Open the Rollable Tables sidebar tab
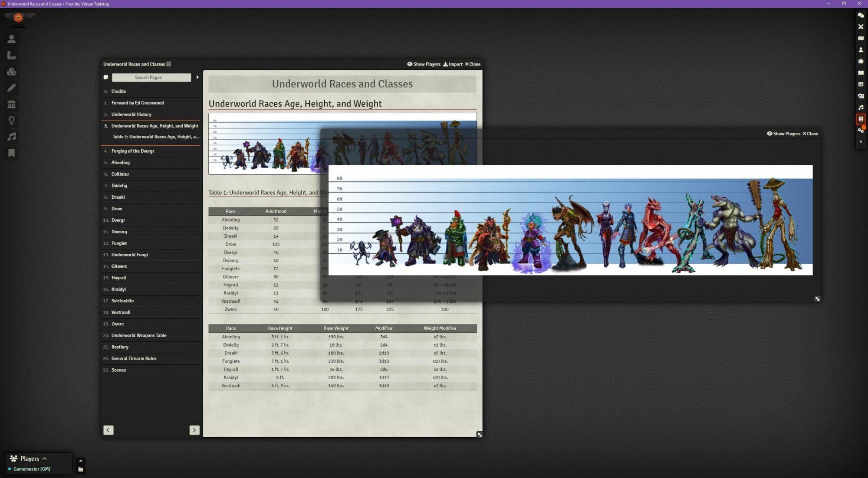This screenshot has width=868, height=478. [861, 84]
